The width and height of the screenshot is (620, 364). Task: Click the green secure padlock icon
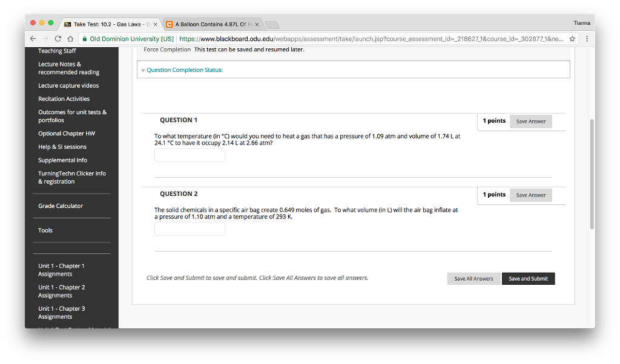tap(84, 39)
